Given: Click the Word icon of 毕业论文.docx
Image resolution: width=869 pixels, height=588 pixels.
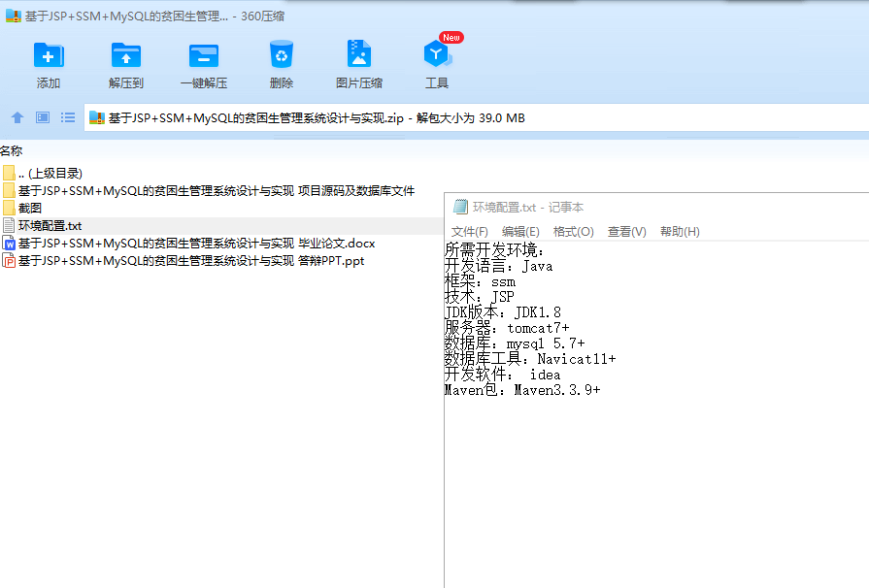Looking at the screenshot, I should (9, 244).
